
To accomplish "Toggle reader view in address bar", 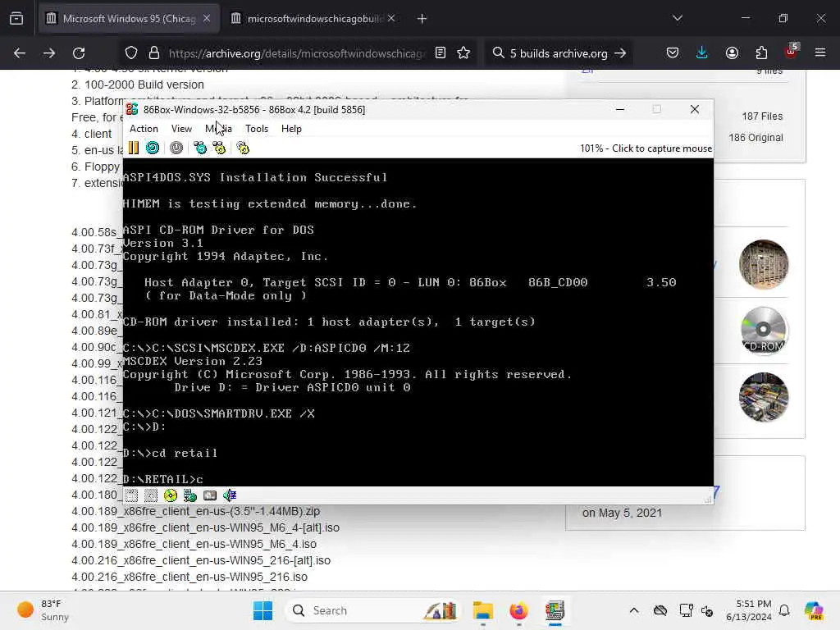I will coord(441,53).
